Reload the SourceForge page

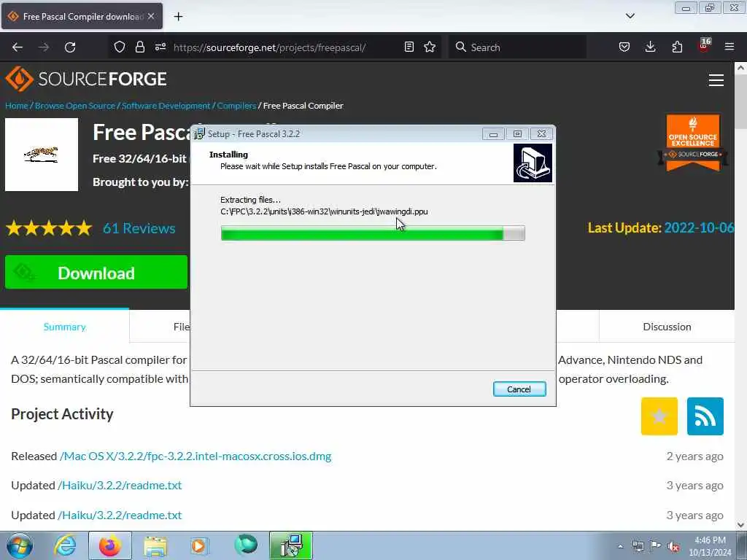[x=70, y=47]
